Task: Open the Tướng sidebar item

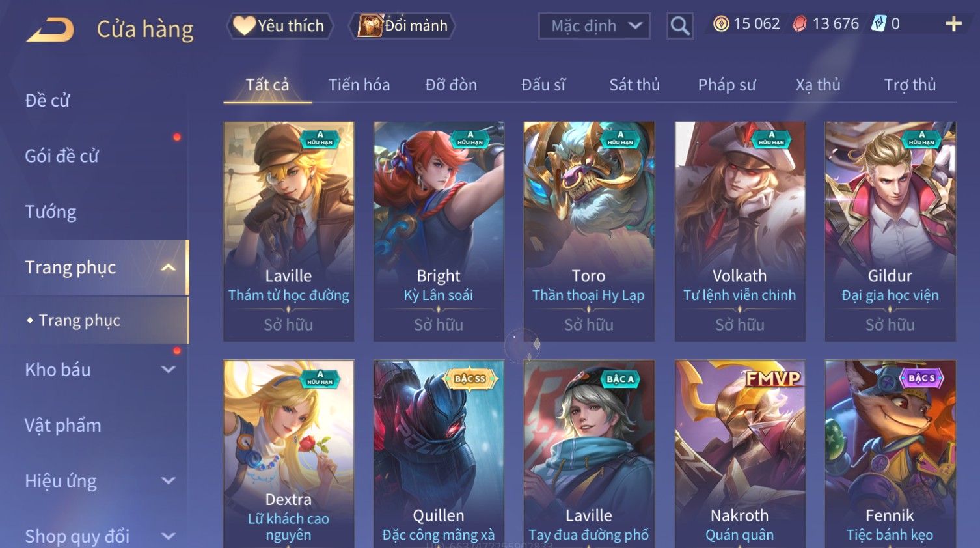Action: click(51, 212)
